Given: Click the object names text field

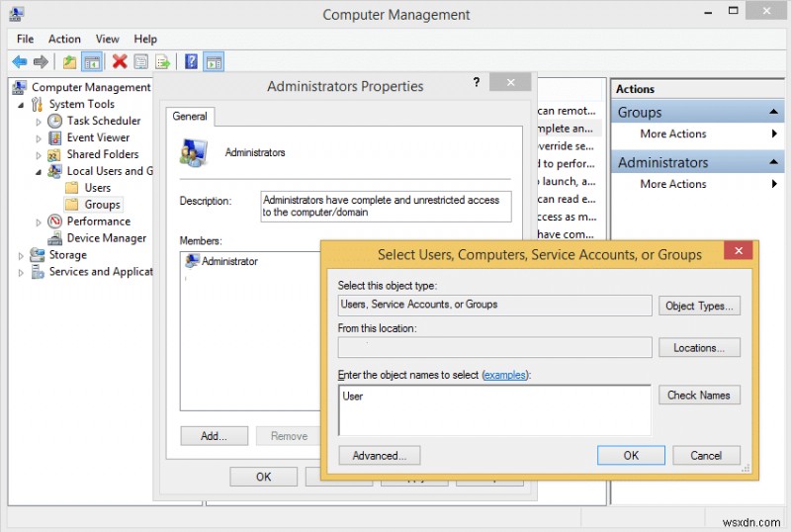Looking at the screenshot, I should click(x=494, y=410).
